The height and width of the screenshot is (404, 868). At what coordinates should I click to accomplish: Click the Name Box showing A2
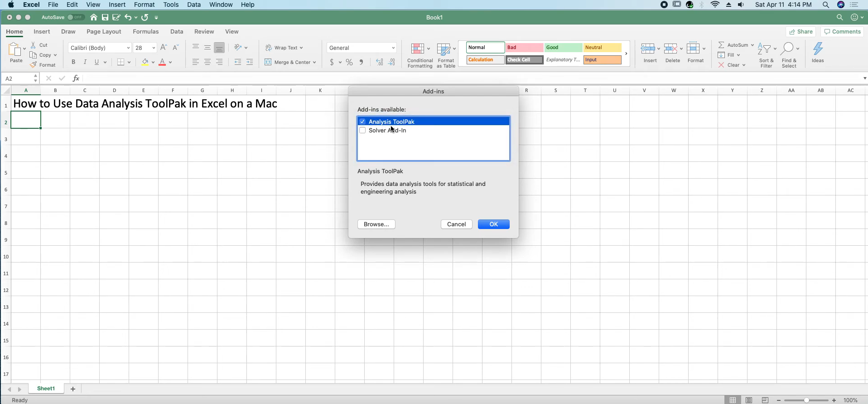pyautogui.click(x=20, y=78)
